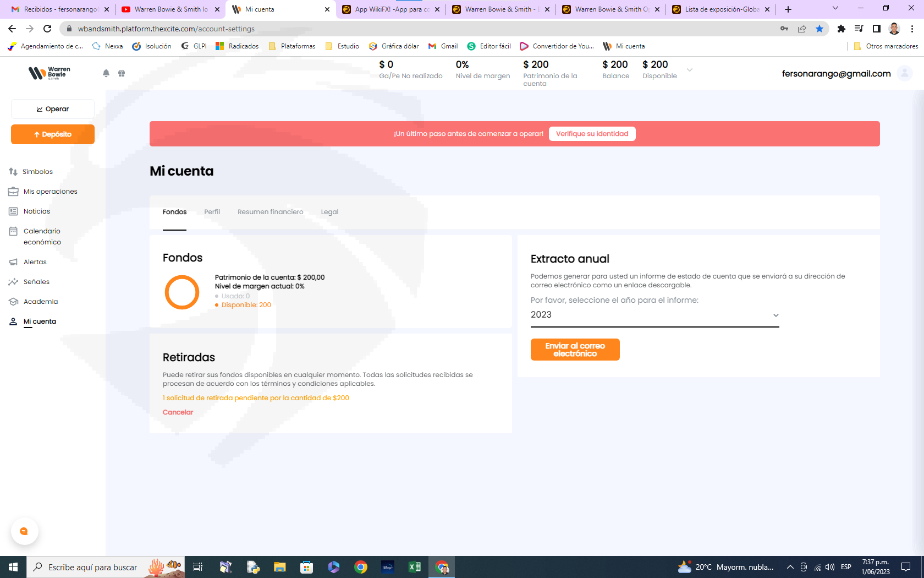Open the browser extensions puzzle icon
924x578 pixels.
(841, 29)
